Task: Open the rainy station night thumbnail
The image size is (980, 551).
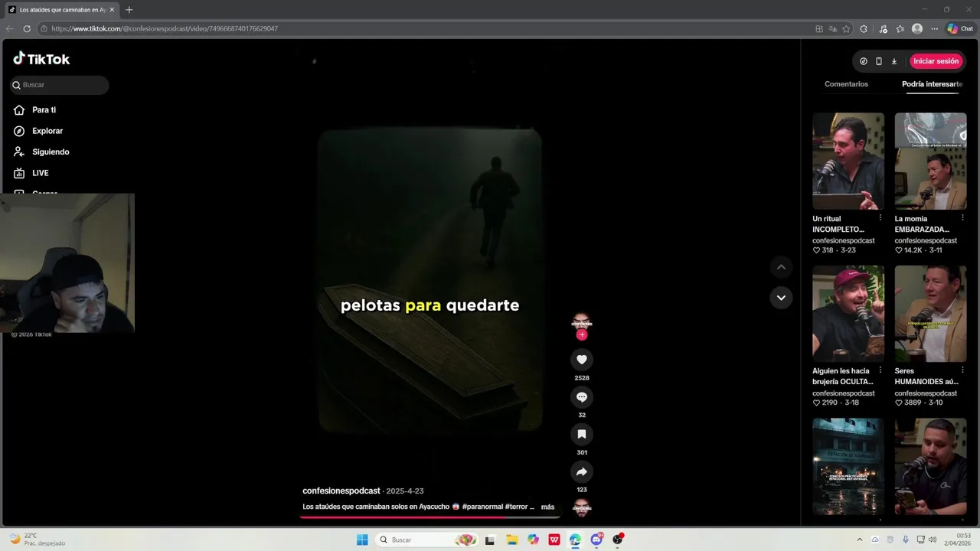Action: point(848,466)
